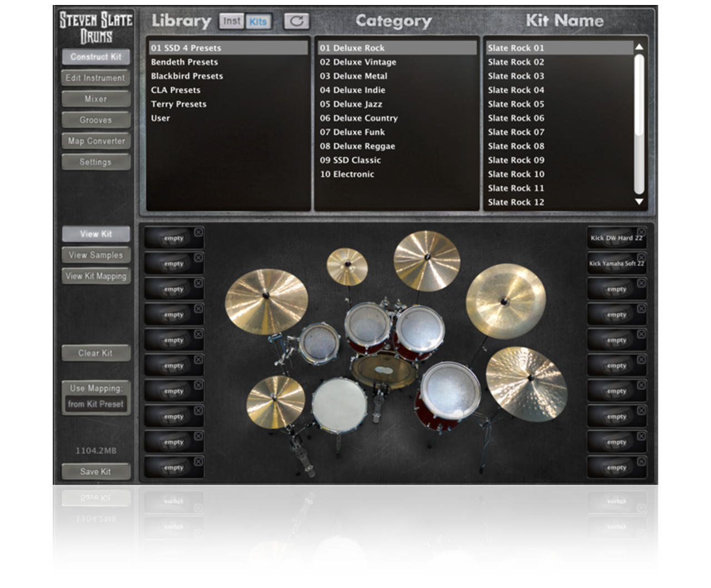
Task: Load the Slate Rock 05 kit
Action: coord(559,104)
